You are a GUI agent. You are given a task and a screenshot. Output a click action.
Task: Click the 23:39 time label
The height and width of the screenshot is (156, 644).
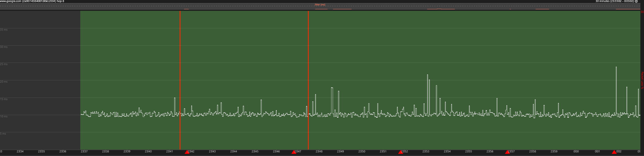pos(127,151)
